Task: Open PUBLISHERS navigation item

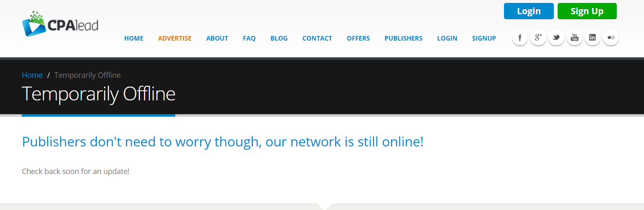Action: coord(403,38)
